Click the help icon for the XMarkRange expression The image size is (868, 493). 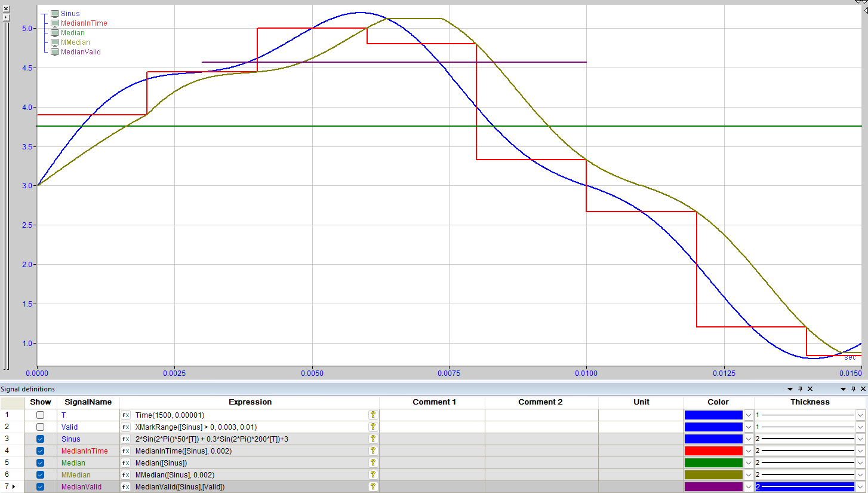pos(373,427)
